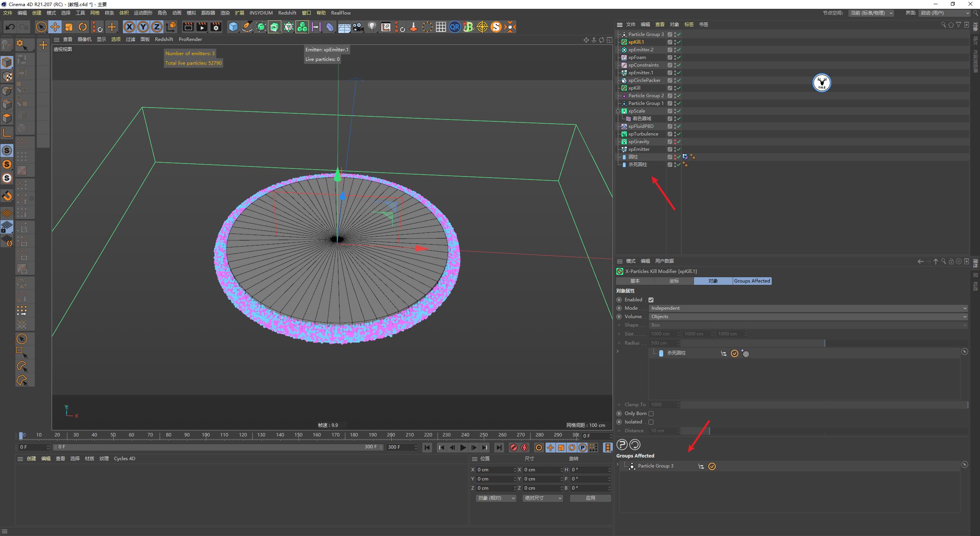
Task: Select the Move tool in the toolbar
Action: pos(55,27)
